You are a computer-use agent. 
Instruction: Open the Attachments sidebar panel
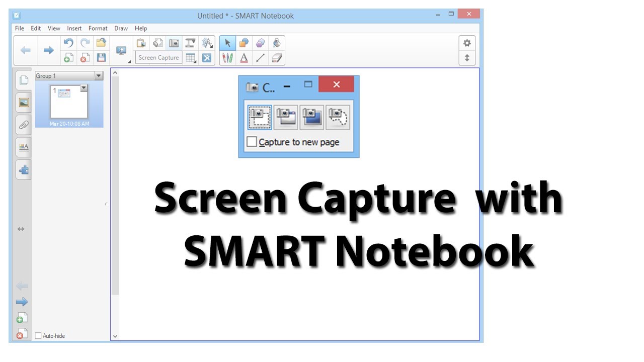tap(23, 125)
